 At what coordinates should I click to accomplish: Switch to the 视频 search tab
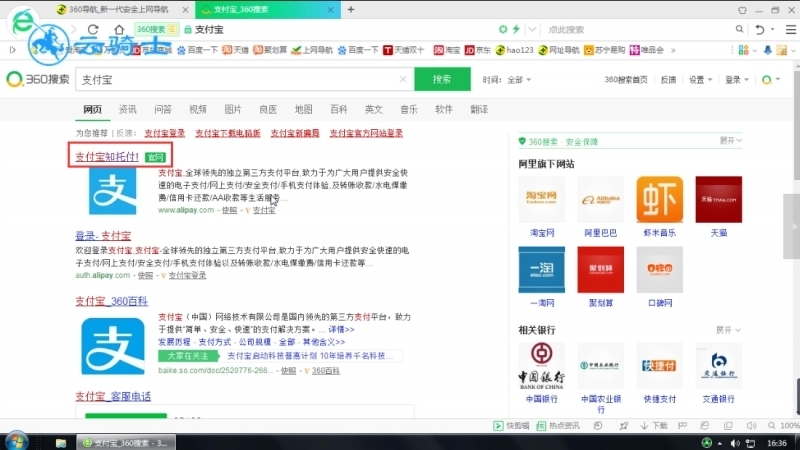(198, 109)
